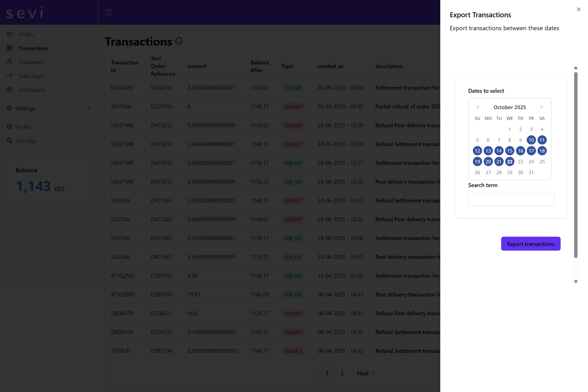Click the Settings gear icon
The width and height of the screenshot is (588, 392).
(x=9, y=108)
